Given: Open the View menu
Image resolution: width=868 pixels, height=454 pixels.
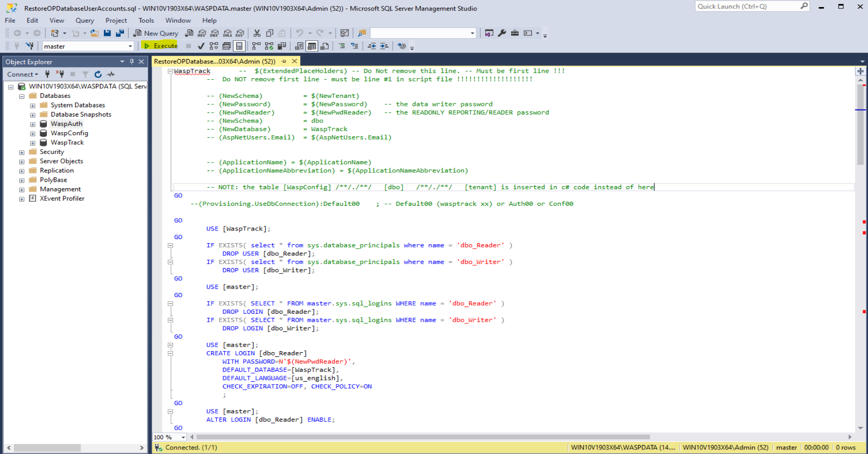Looking at the screenshot, I should (56, 20).
